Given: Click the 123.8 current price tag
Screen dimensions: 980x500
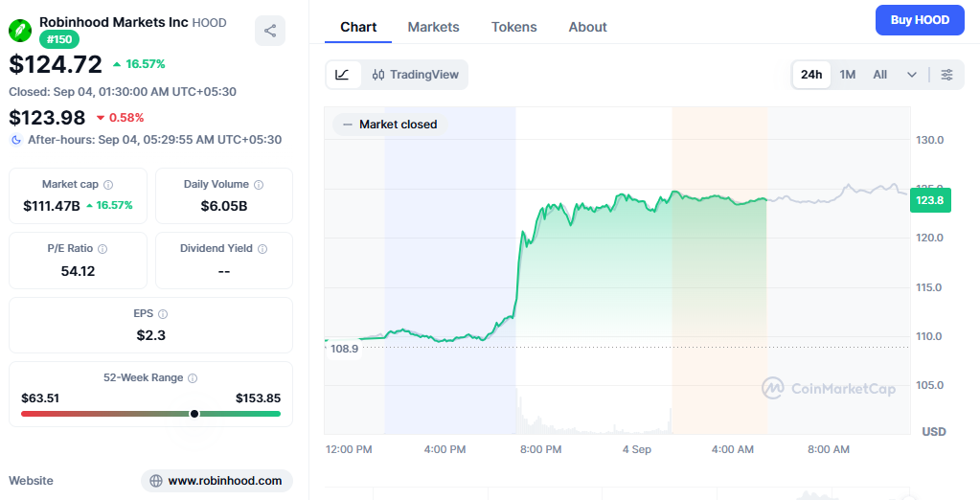Looking at the screenshot, I should tap(930, 200).
